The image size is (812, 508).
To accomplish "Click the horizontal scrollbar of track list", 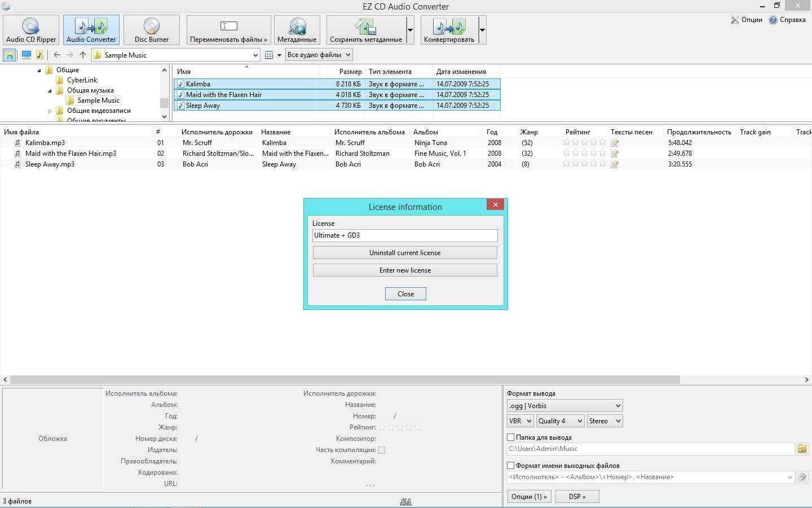I will pos(345,380).
